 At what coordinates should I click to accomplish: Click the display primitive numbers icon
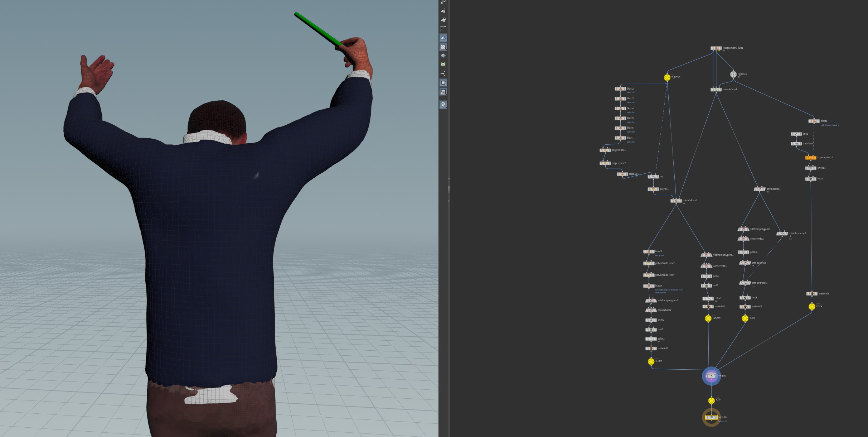click(443, 19)
